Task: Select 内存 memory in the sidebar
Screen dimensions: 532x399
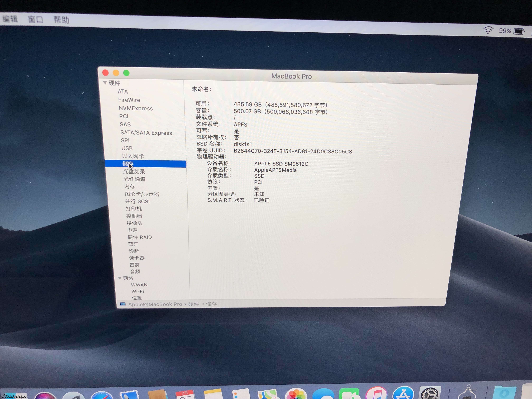Action: [x=129, y=187]
